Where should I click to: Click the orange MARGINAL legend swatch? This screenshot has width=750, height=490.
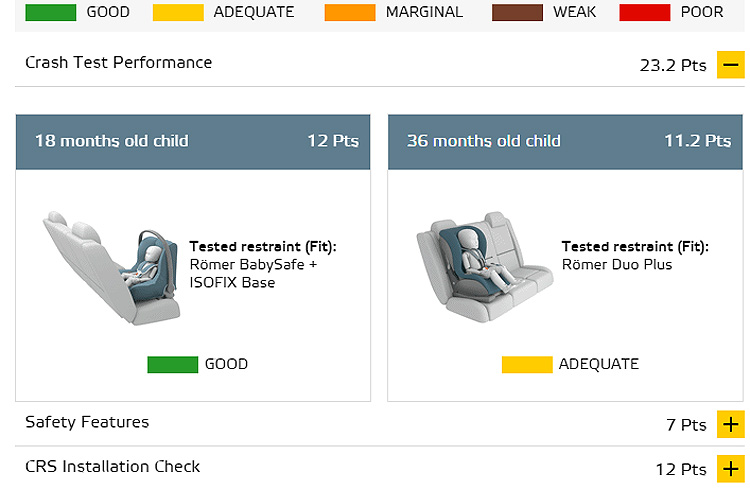click(350, 12)
